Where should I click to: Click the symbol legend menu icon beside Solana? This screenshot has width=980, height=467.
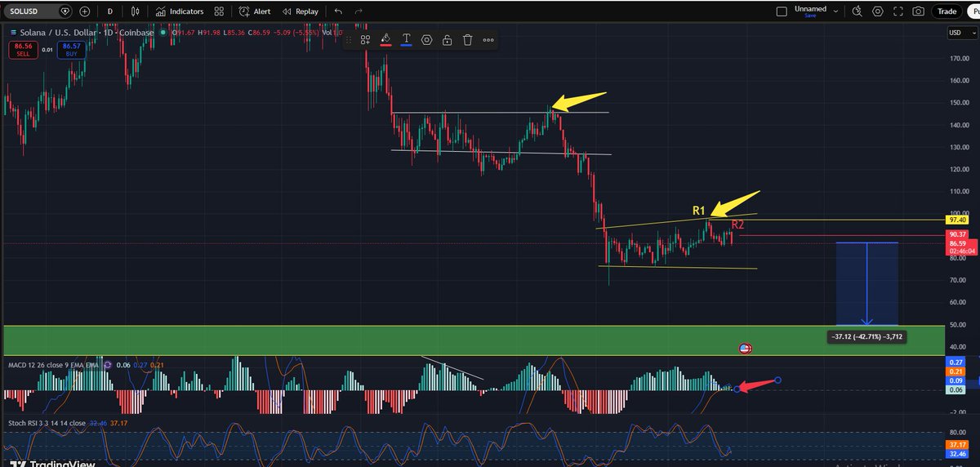(13, 32)
